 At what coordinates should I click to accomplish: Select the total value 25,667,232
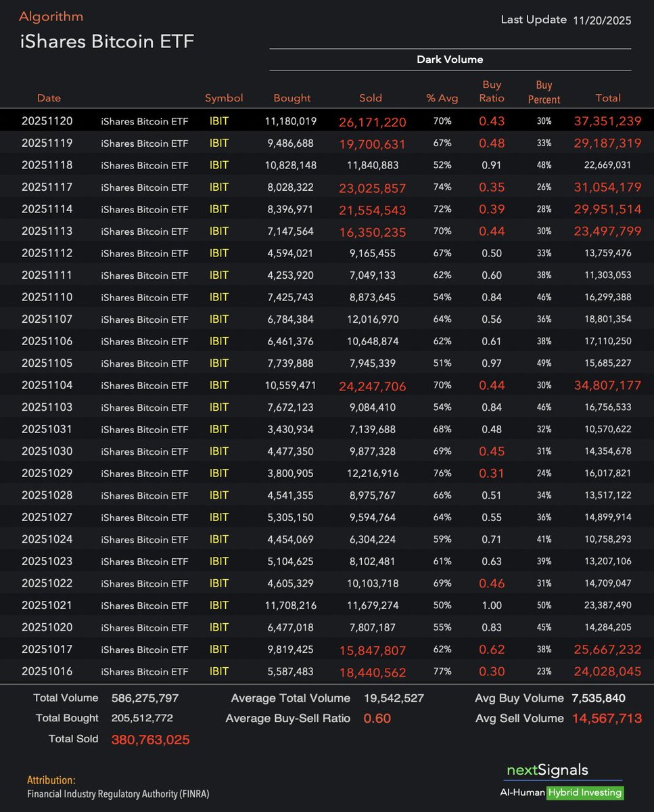pos(607,650)
